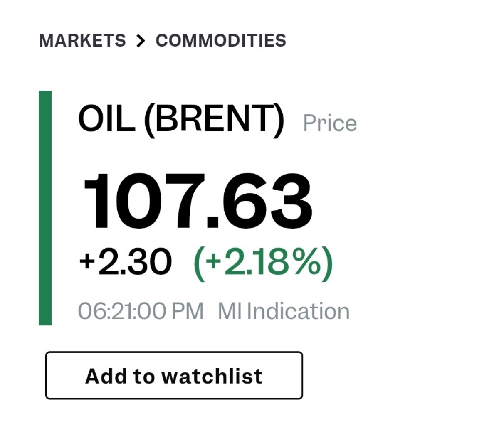Click the word Indication beside the time

pyautogui.click(x=298, y=311)
